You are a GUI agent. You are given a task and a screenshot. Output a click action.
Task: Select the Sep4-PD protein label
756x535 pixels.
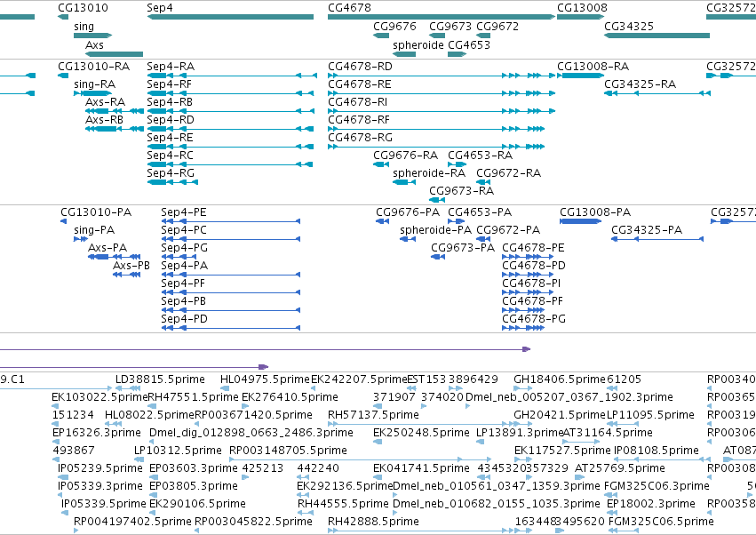tap(184, 319)
